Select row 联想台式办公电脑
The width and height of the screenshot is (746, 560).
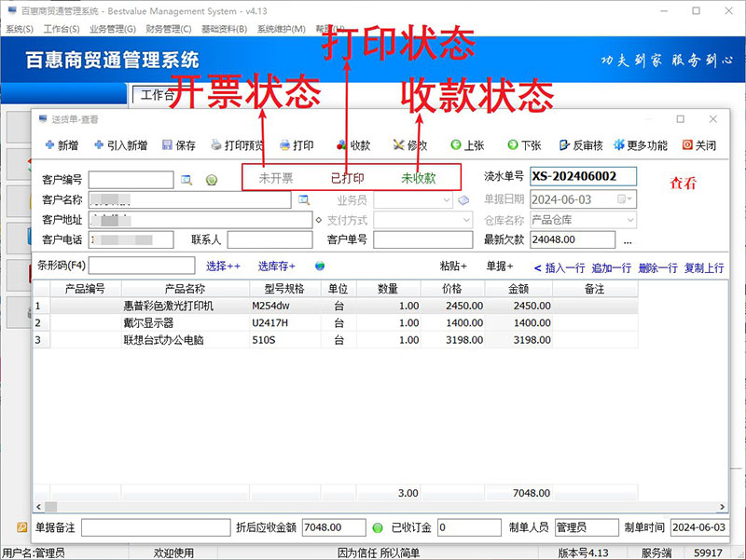pyautogui.click(x=336, y=340)
